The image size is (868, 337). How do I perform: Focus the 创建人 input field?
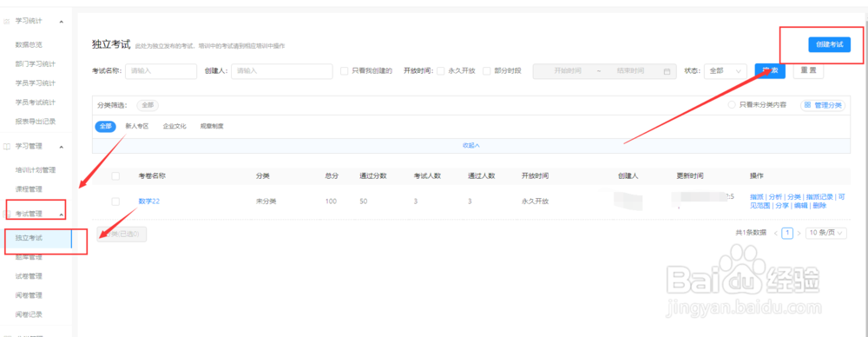point(282,71)
